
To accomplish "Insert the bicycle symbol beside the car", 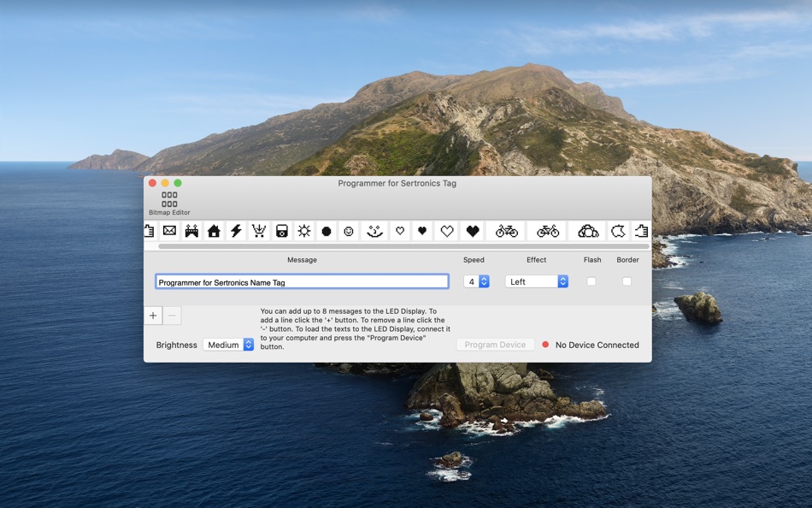I will 548,231.
